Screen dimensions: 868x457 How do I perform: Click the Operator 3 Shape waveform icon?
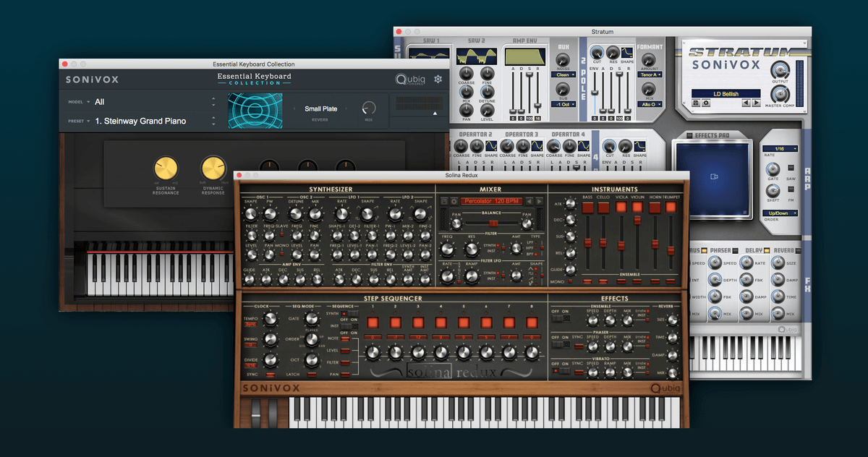[x=537, y=145]
